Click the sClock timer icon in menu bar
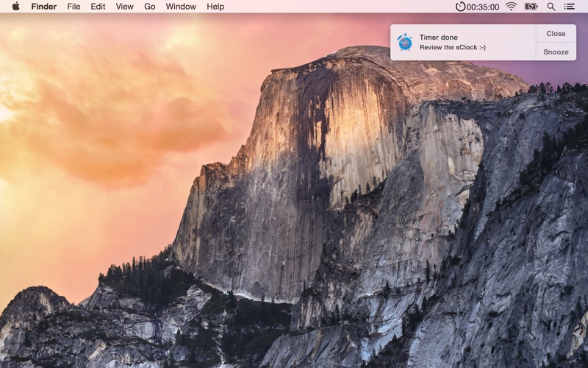 (460, 7)
